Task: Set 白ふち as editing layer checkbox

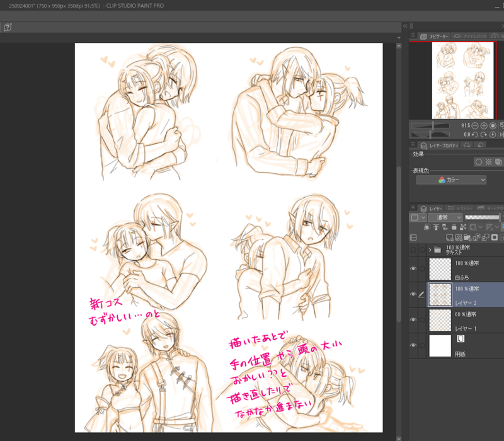Action: click(x=422, y=269)
